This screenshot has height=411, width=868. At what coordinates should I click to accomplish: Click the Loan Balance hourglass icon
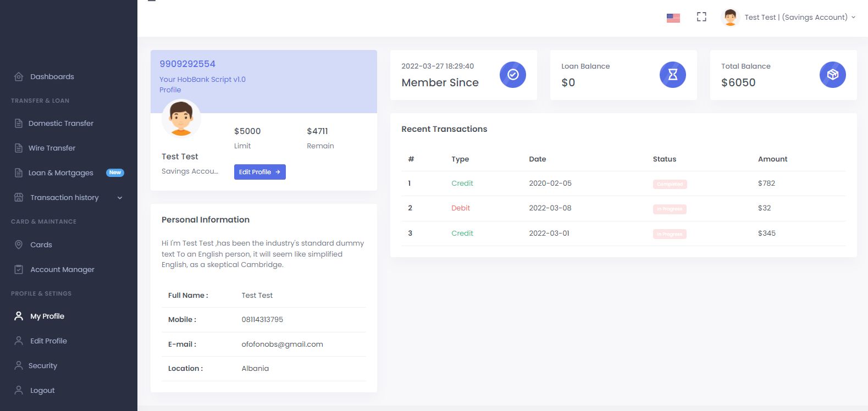click(672, 75)
